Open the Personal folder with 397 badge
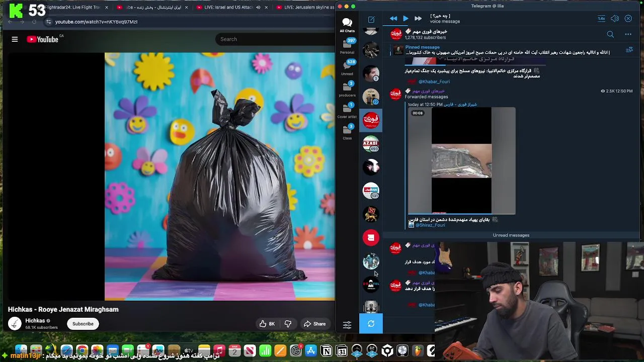The width and height of the screenshot is (644, 362). 347,46
